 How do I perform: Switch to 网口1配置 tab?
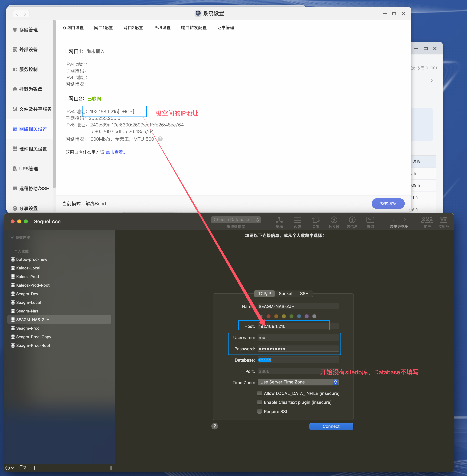[x=104, y=28]
